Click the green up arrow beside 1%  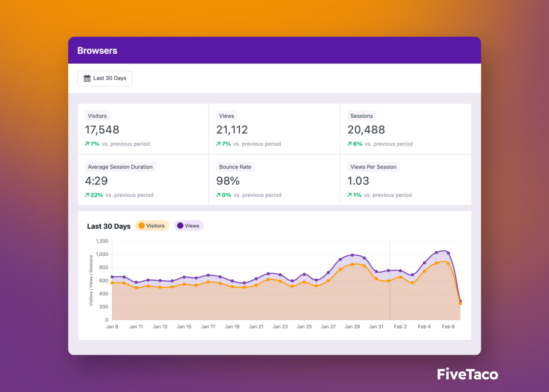pos(349,195)
